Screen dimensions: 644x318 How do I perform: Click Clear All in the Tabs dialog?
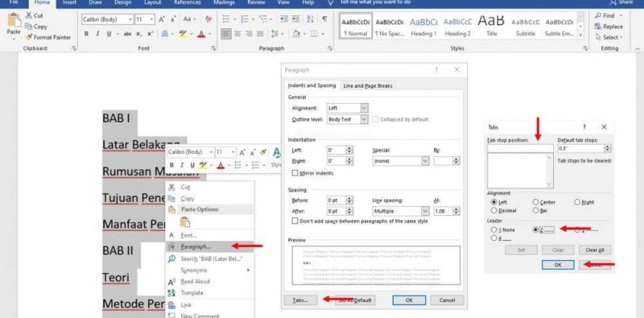pyautogui.click(x=595, y=250)
